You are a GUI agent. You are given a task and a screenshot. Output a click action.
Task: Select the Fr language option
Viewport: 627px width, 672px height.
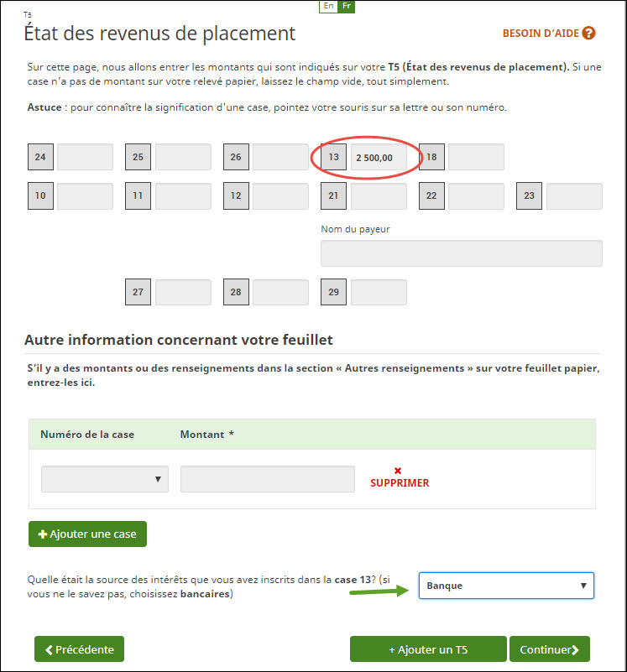[347, 6]
